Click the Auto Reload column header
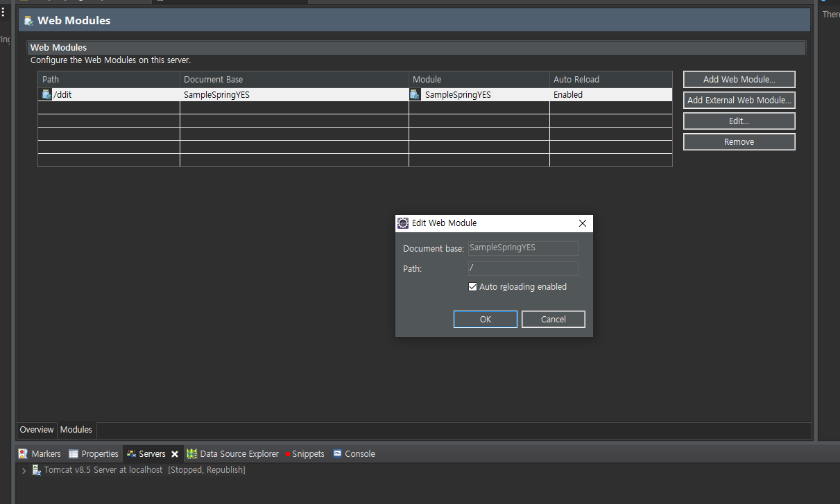This screenshot has height=504, width=840. [611, 80]
